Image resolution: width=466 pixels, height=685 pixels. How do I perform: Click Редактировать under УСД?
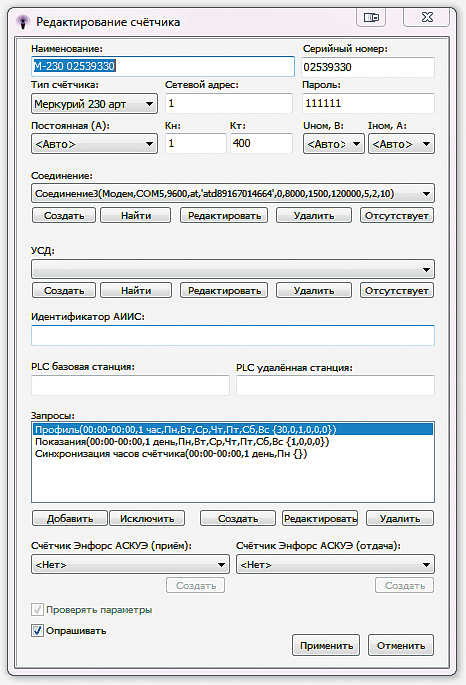[224, 291]
